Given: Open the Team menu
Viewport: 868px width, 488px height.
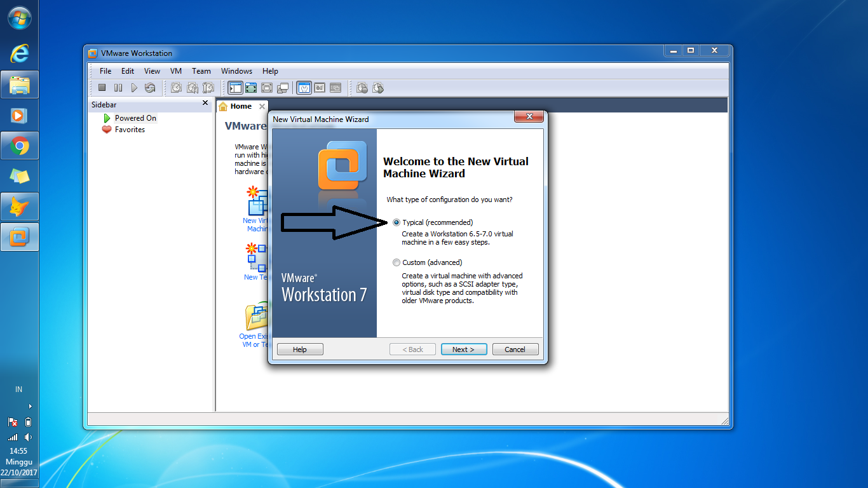Looking at the screenshot, I should pos(201,71).
